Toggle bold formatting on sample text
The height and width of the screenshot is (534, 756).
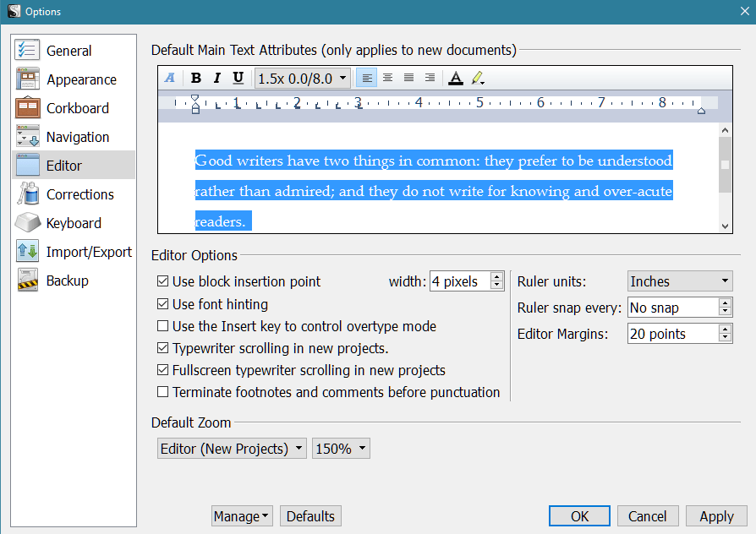coord(196,78)
